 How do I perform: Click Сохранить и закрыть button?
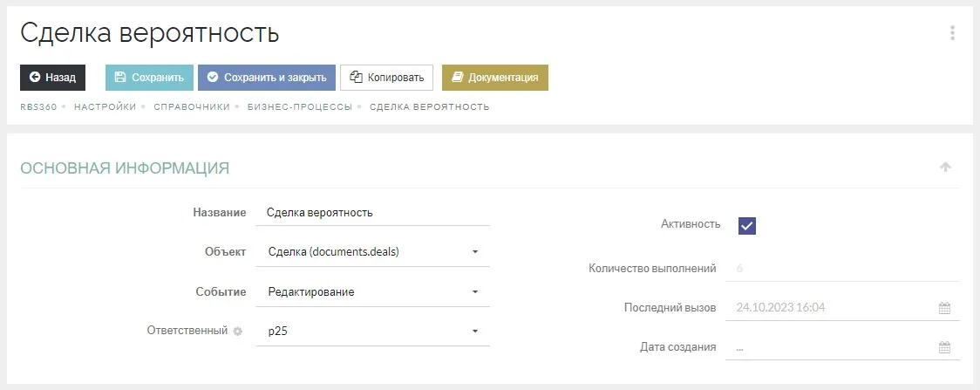[267, 78]
